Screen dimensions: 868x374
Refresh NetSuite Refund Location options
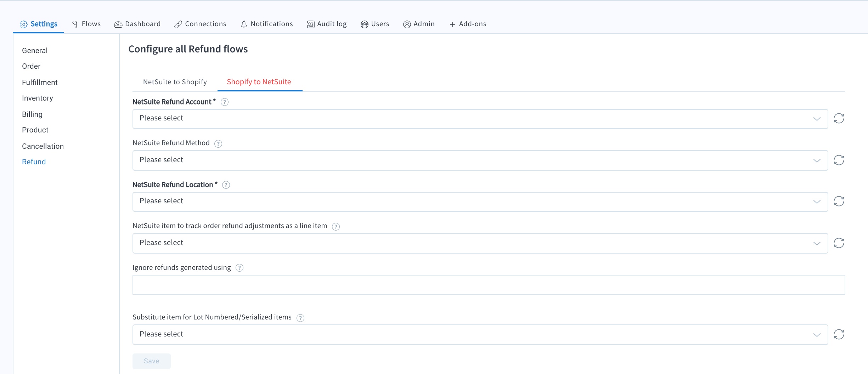point(839,201)
